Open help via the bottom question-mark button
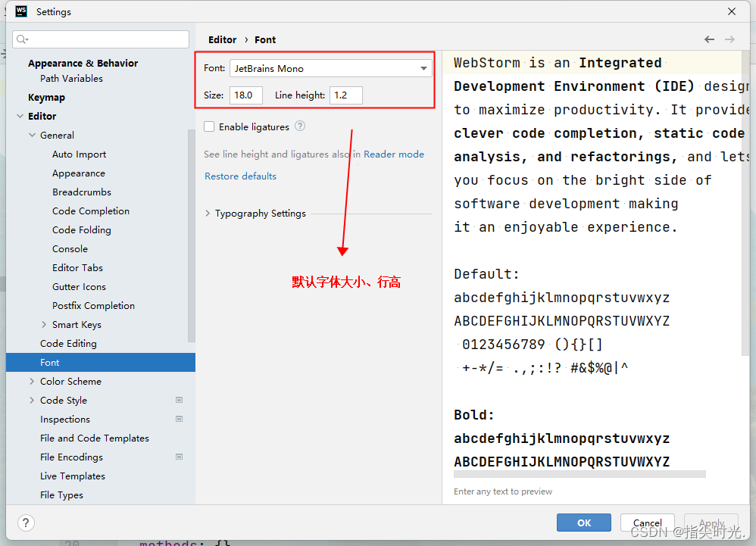This screenshot has height=546, width=756. coord(26,523)
